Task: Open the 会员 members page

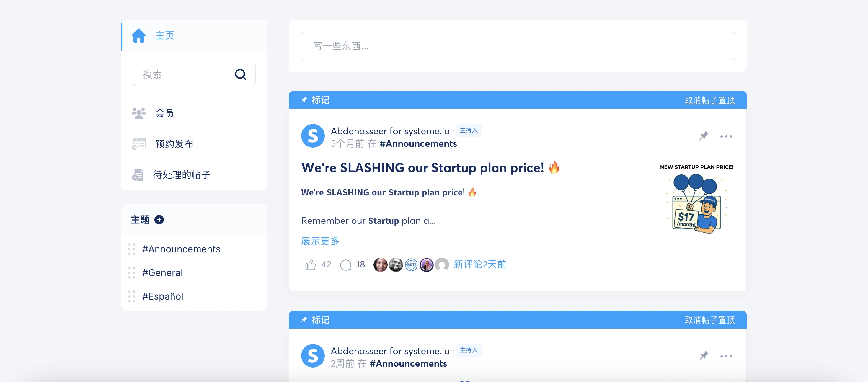Action: click(164, 113)
